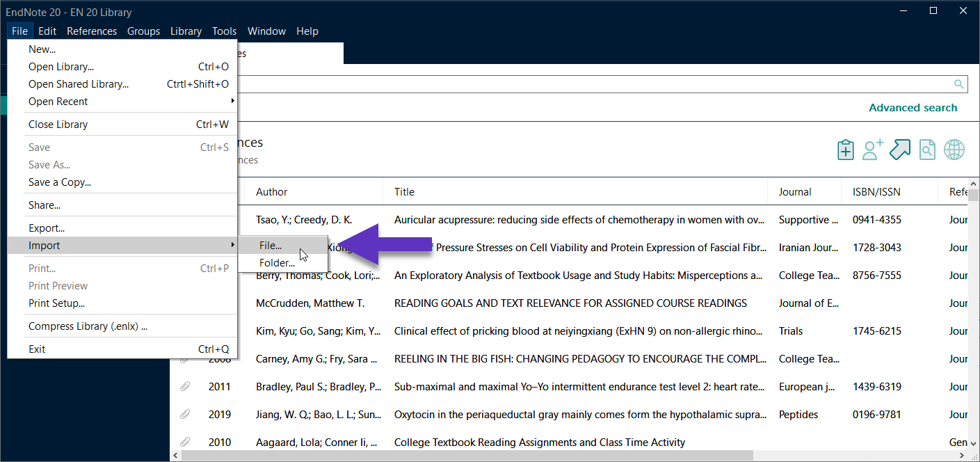Click the search magnifier in the search bar
Viewport: 980px width, 462px height.
959,83
